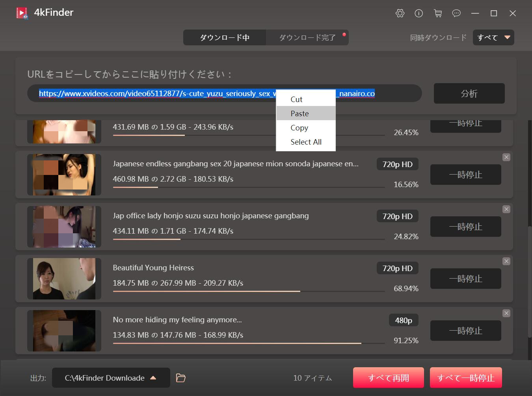This screenshot has width=532, height=396.
Task: Click the 91.25% progress value
Action: (x=406, y=340)
